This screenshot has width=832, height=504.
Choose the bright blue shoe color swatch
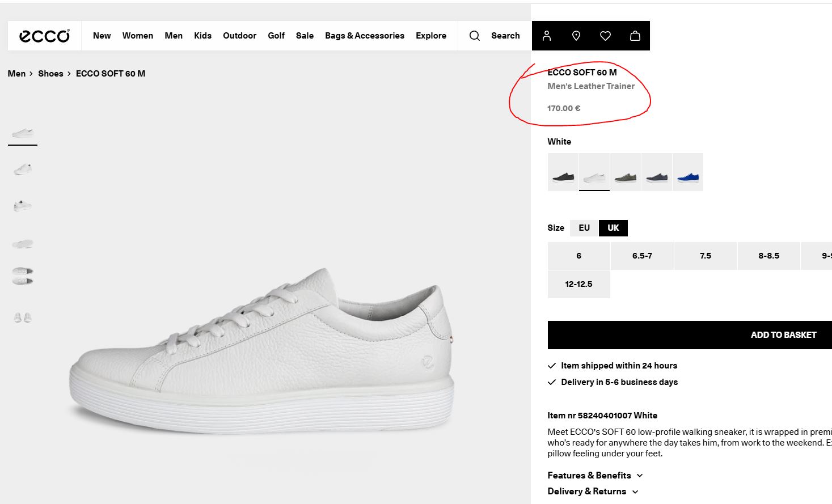pyautogui.click(x=688, y=172)
